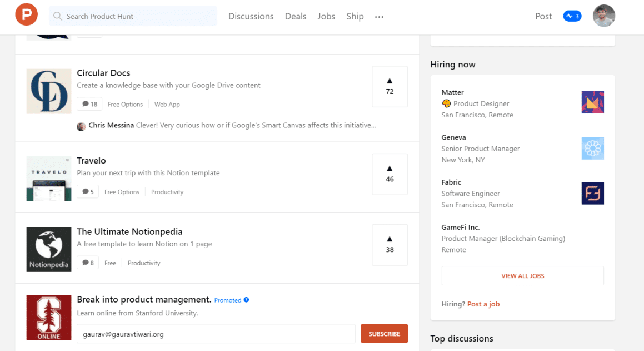644x351 pixels.
Task: Click the magnifying glass search icon
Action: (x=57, y=16)
